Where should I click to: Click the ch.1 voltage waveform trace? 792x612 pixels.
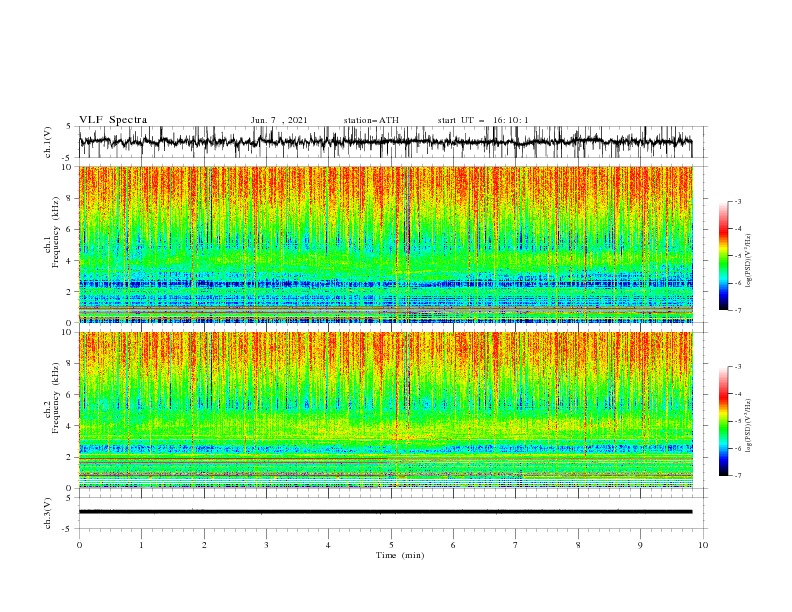click(385, 142)
